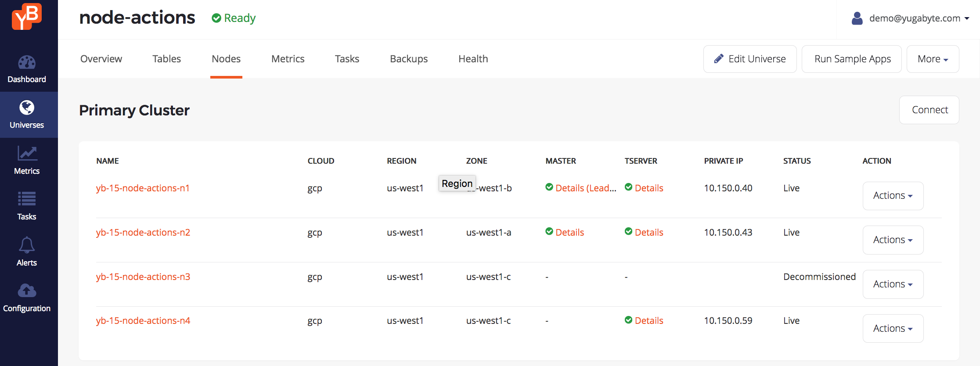This screenshot has width=980, height=366.
Task: Open tserver Details link for n2
Action: (649, 232)
